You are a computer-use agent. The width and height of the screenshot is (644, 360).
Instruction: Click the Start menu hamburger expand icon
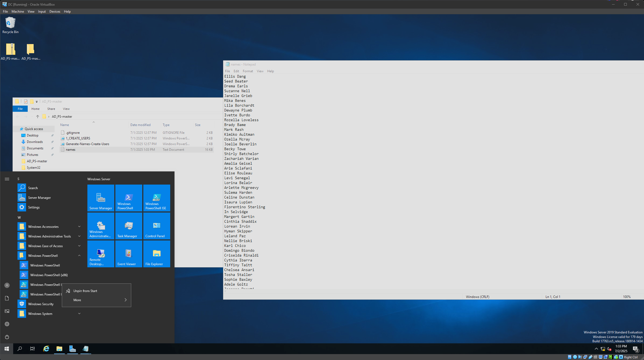tap(7, 179)
